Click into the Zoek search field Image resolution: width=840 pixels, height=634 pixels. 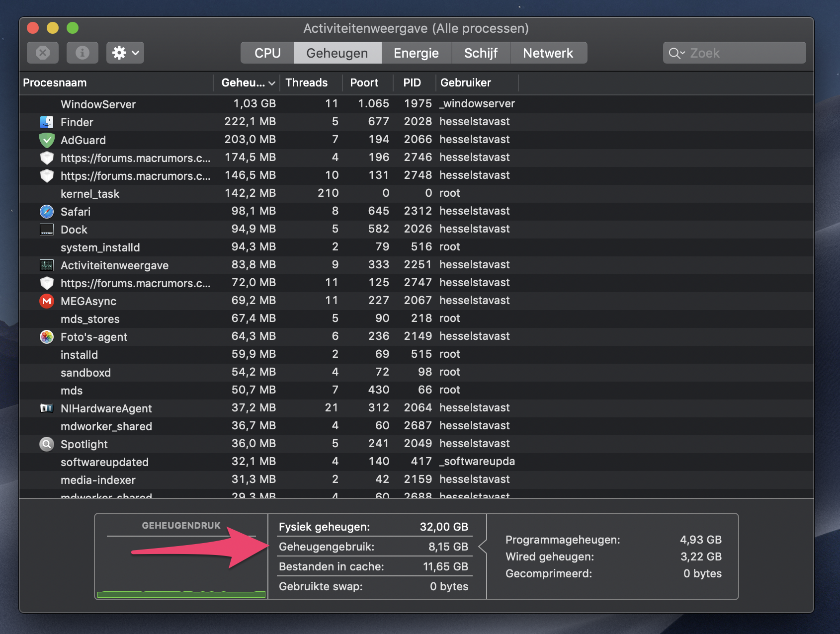pos(734,53)
